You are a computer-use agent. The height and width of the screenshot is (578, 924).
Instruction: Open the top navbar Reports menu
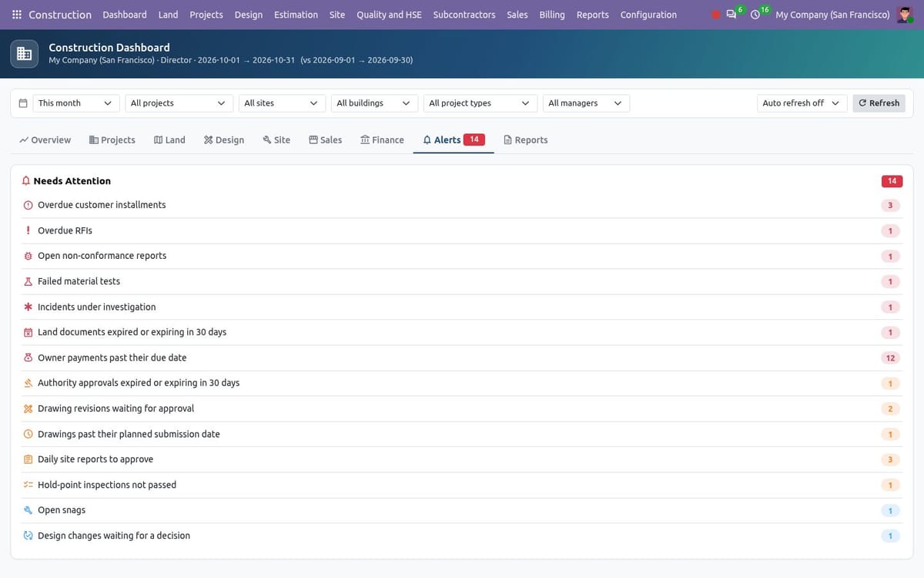[593, 15]
